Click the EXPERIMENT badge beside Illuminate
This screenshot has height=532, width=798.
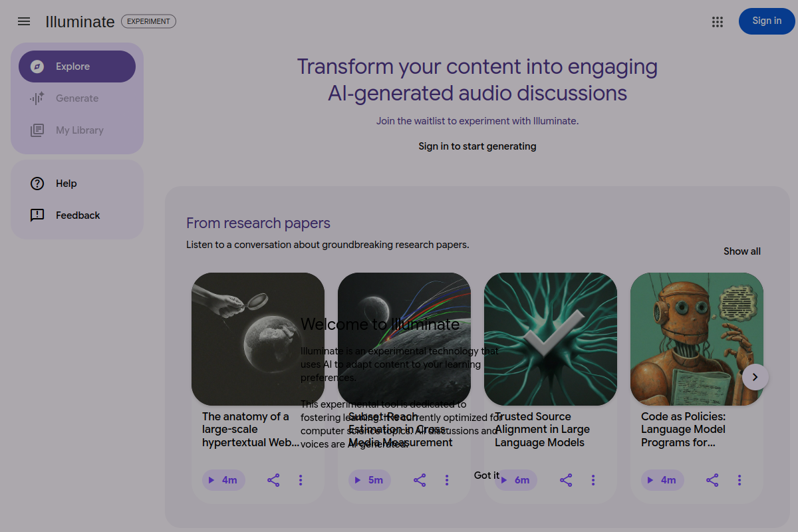148,21
